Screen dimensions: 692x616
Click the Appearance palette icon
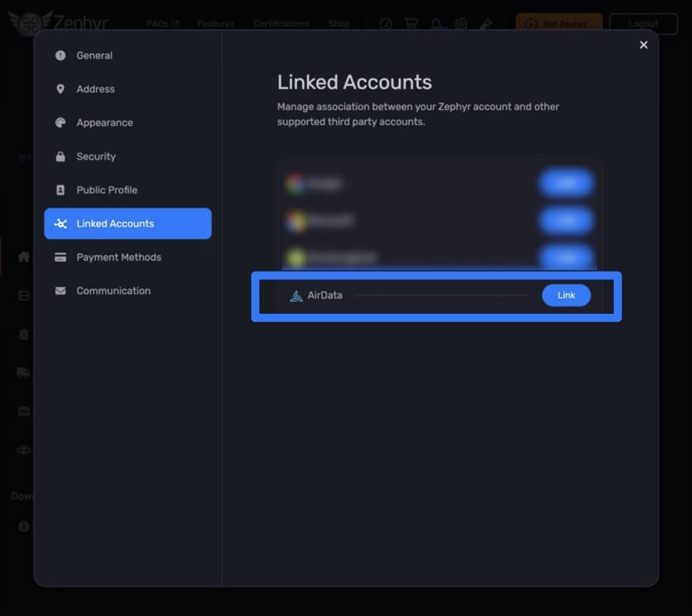pyautogui.click(x=60, y=123)
